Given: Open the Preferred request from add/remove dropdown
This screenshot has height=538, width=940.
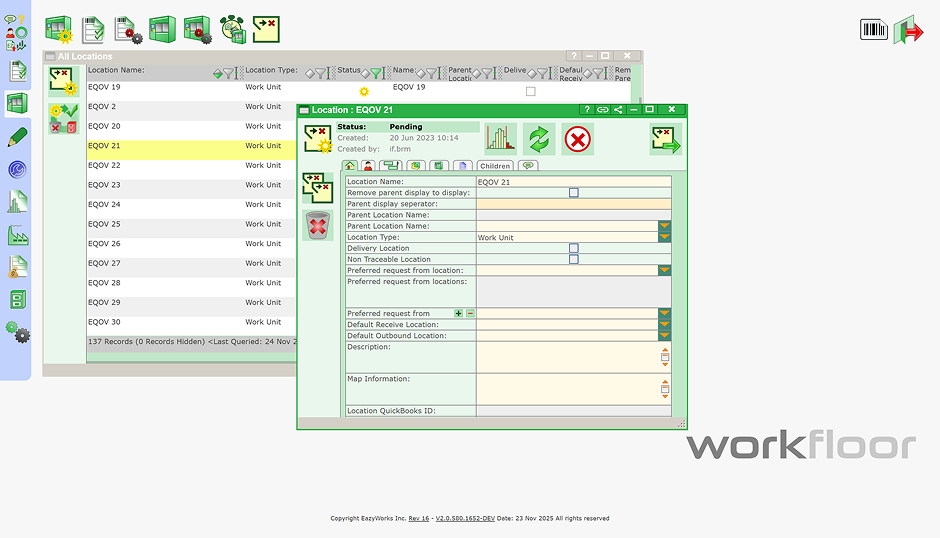Looking at the screenshot, I should point(664,313).
